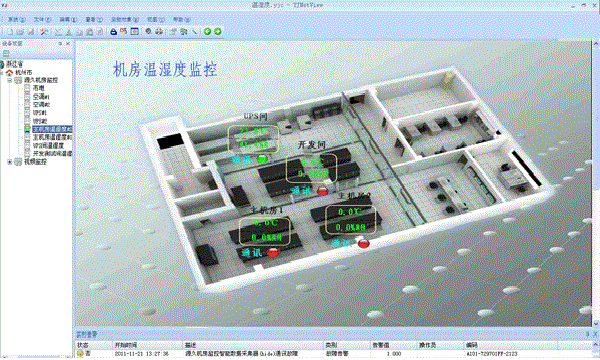This screenshot has height=360, width=600.
Task: Click the blue window icon in toolbar
Action: pos(135,32)
